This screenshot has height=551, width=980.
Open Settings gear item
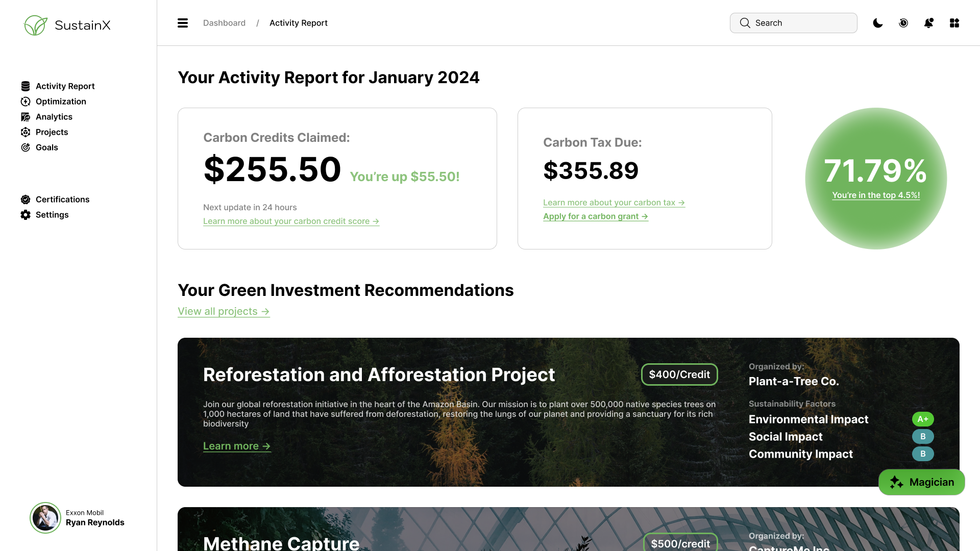click(52, 215)
